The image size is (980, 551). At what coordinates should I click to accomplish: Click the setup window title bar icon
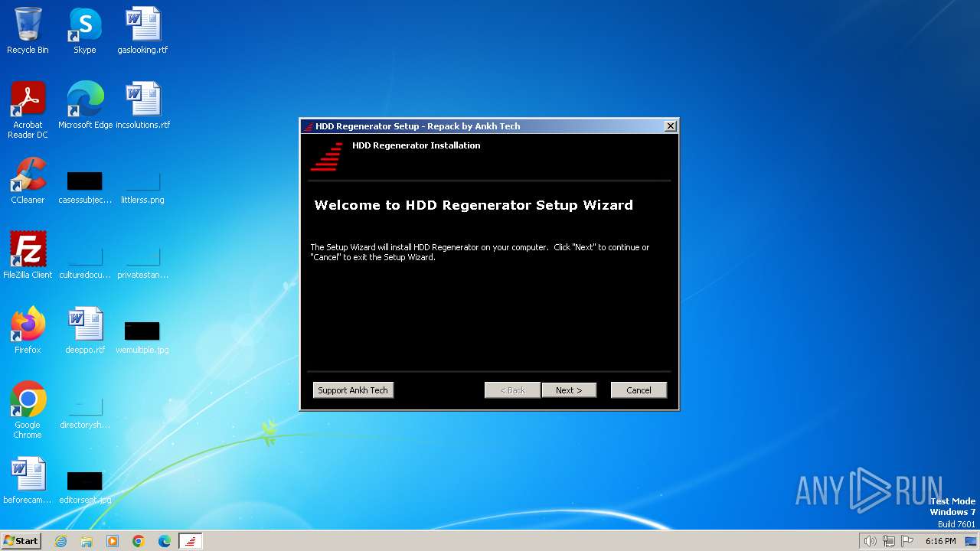[309, 126]
